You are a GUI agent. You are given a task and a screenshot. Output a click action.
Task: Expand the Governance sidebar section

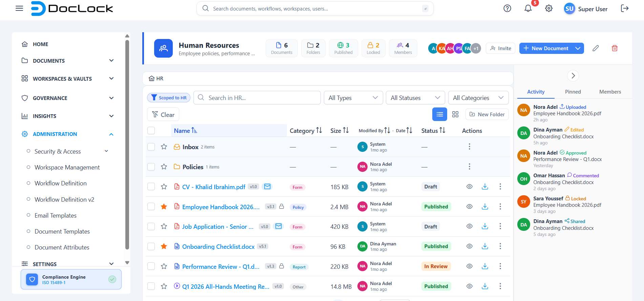pyautogui.click(x=111, y=98)
